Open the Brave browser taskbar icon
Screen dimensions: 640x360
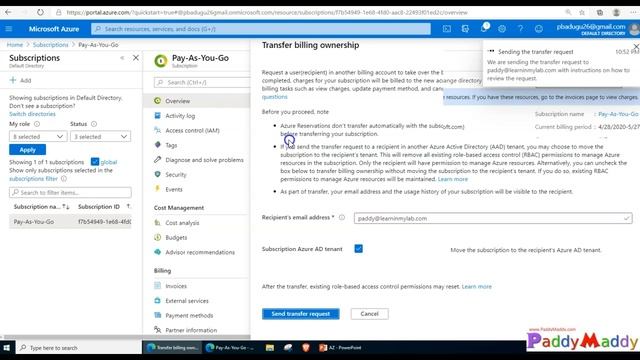306,348
